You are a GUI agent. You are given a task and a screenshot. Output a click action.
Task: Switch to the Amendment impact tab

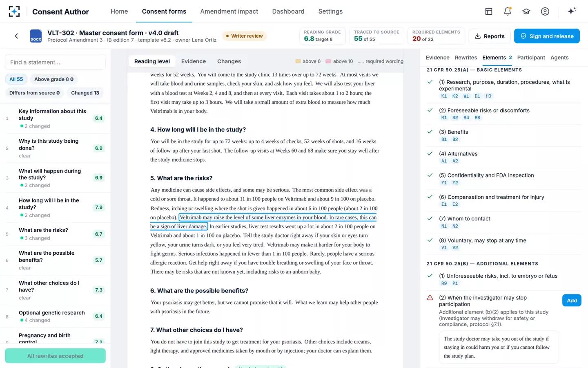click(x=229, y=11)
